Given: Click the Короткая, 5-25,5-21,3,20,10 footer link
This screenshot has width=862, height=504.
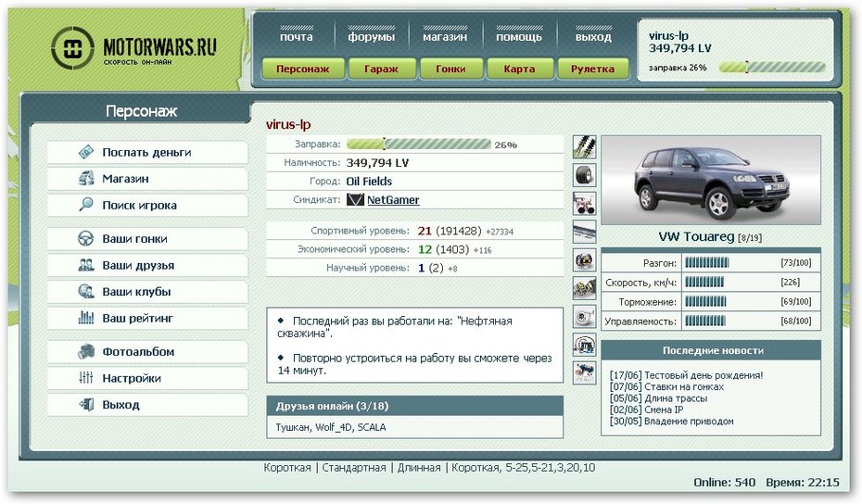Looking at the screenshot, I should coord(524,468).
